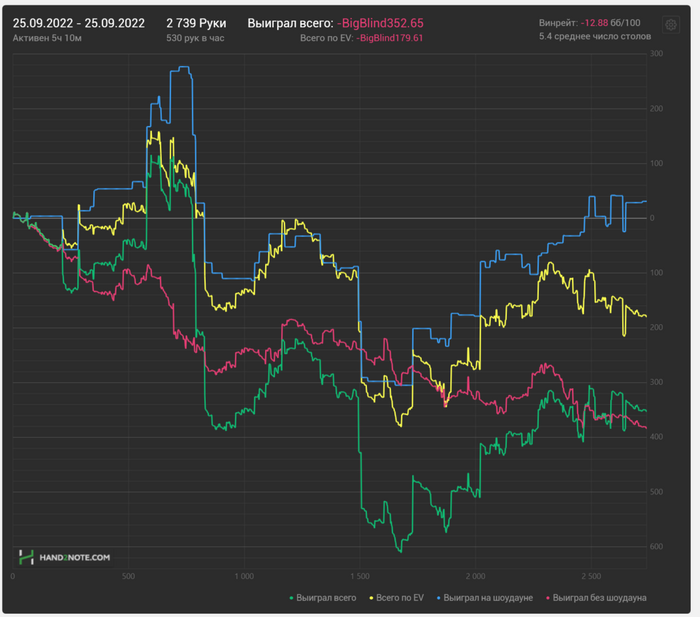Click the 2 739 Руки hand count
This screenshot has height=617, width=700.
[x=196, y=22]
